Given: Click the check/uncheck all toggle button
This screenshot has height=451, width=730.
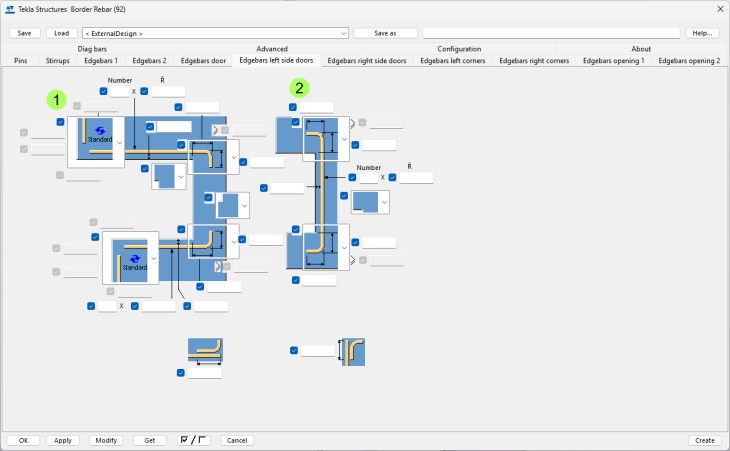Looking at the screenshot, I should coord(194,440).
